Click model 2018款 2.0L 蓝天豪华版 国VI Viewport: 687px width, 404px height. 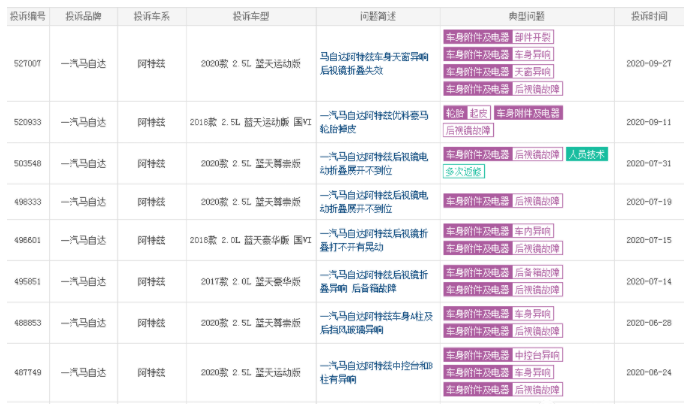251,240
